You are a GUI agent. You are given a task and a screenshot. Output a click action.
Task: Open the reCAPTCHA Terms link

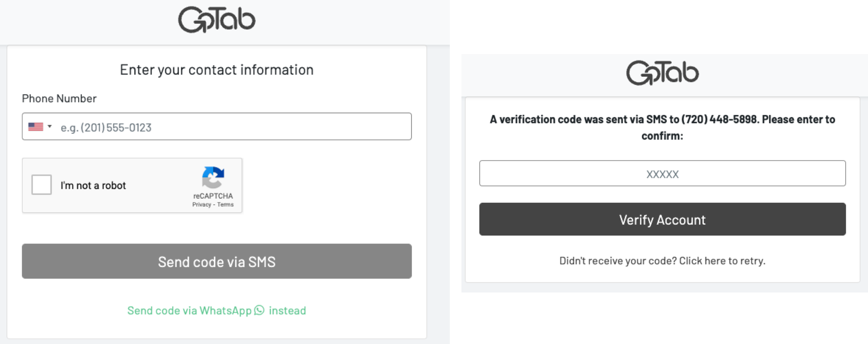click(225, 205)
